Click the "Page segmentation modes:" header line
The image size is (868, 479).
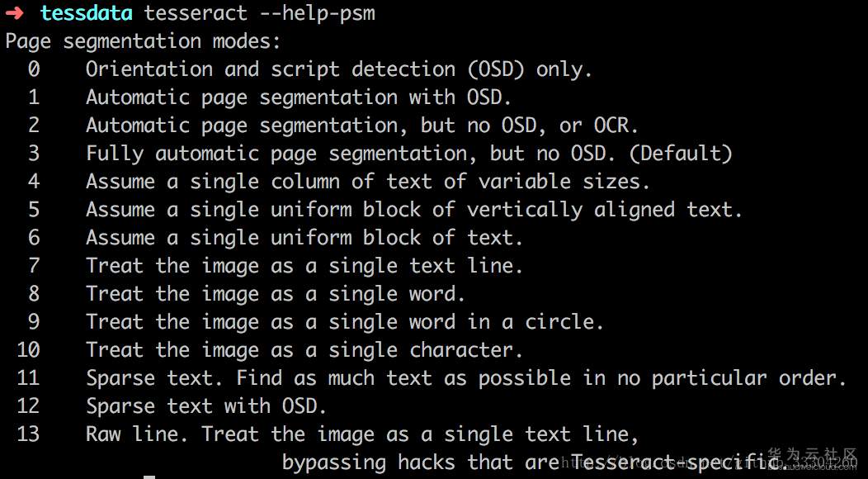click(x=143, y=41)
